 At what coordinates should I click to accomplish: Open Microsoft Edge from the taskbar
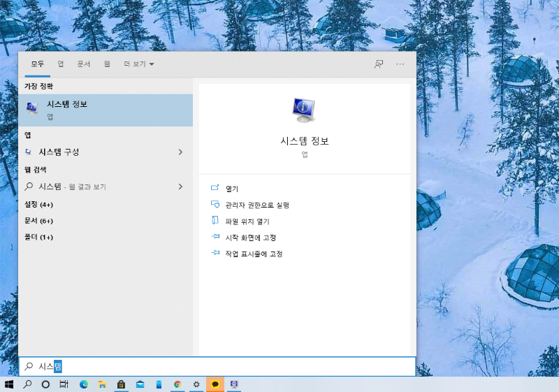[x=84, y=384]
